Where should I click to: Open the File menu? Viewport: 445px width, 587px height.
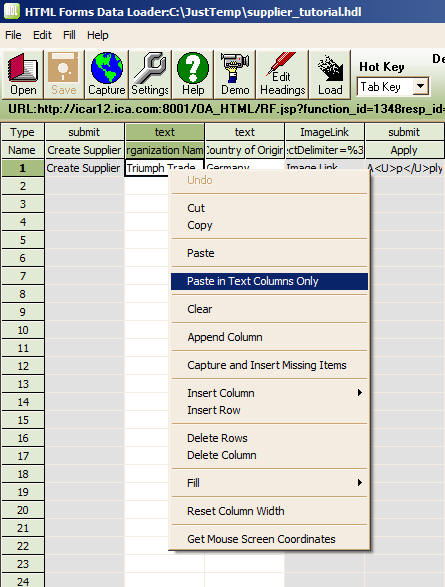tap(13, 35)
